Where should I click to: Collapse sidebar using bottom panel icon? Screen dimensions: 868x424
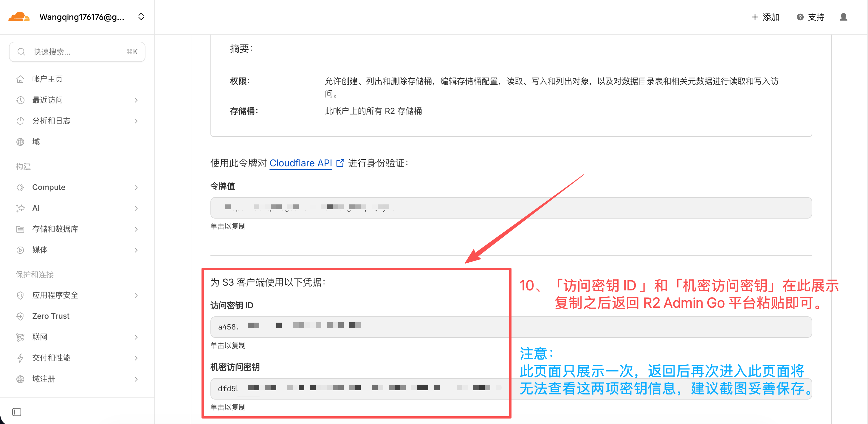coord(16,412)
